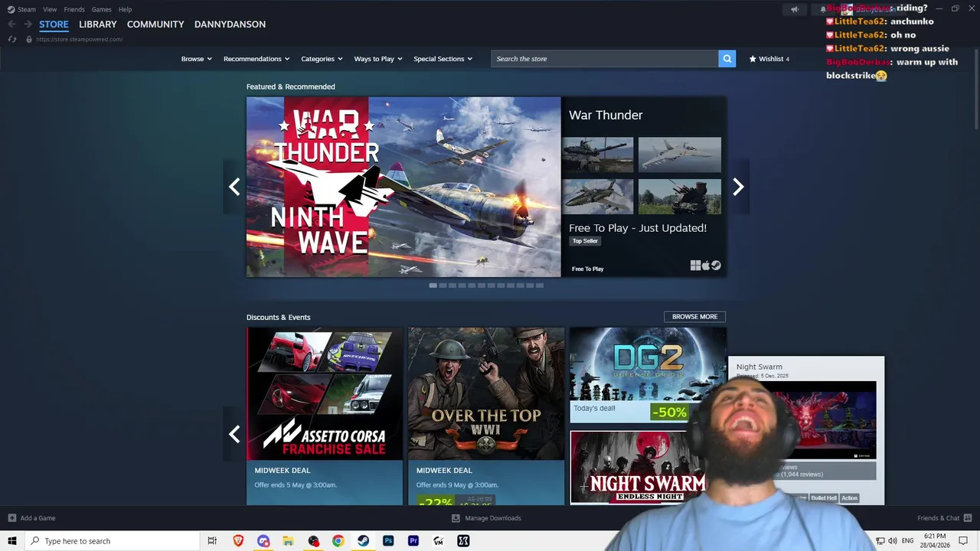Open the Friends menu
This screenshot has height=551, width=980.
click(74, 9)
